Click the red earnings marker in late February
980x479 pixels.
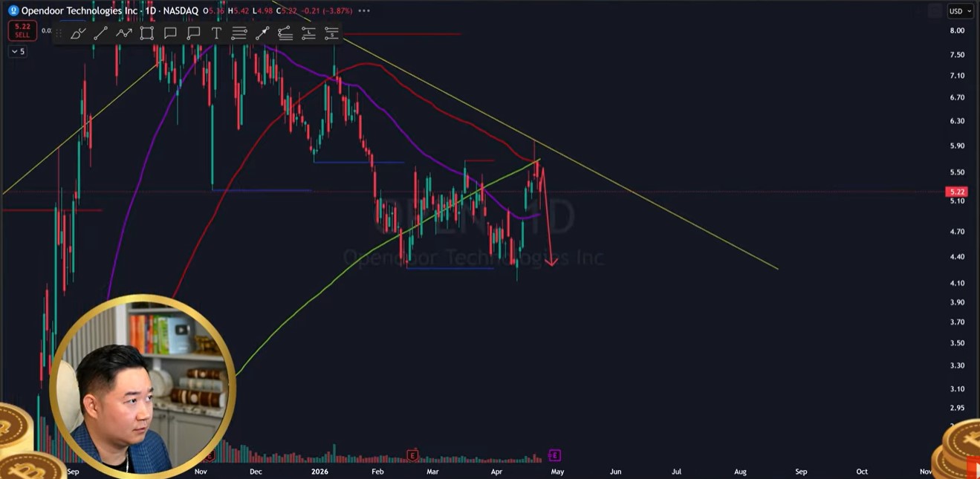pos(412,455)
